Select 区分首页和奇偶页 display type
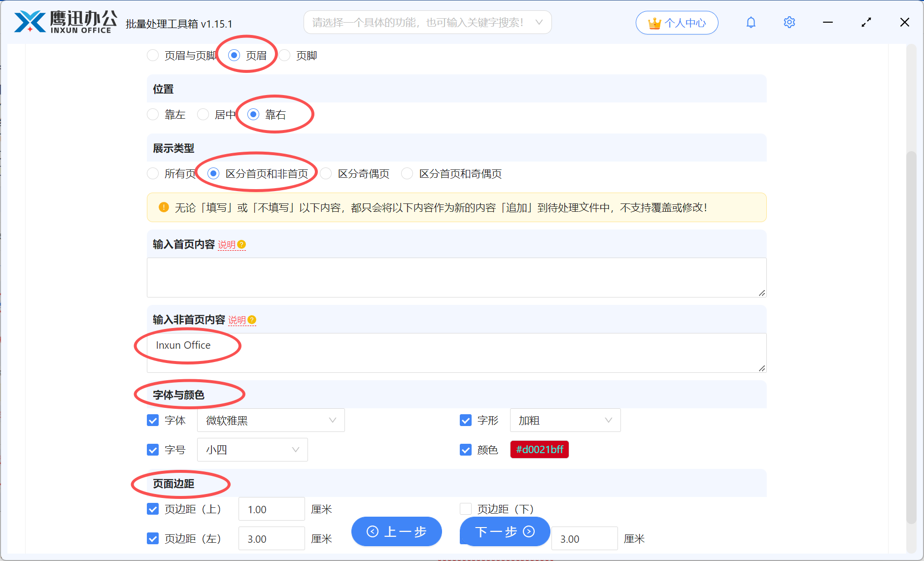924x561 pixels. point(407,173)
